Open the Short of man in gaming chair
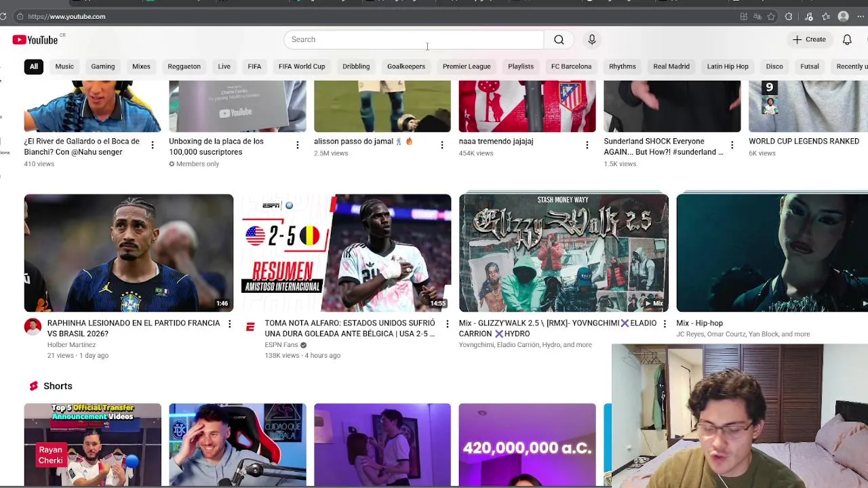Image resolution: width=868 pixels, height=488 pixels. coord(237,445)
